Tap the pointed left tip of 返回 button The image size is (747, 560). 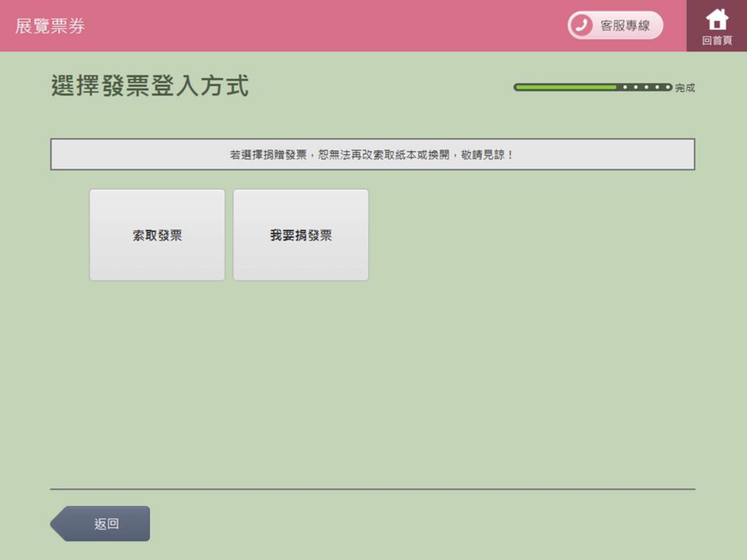56,524
